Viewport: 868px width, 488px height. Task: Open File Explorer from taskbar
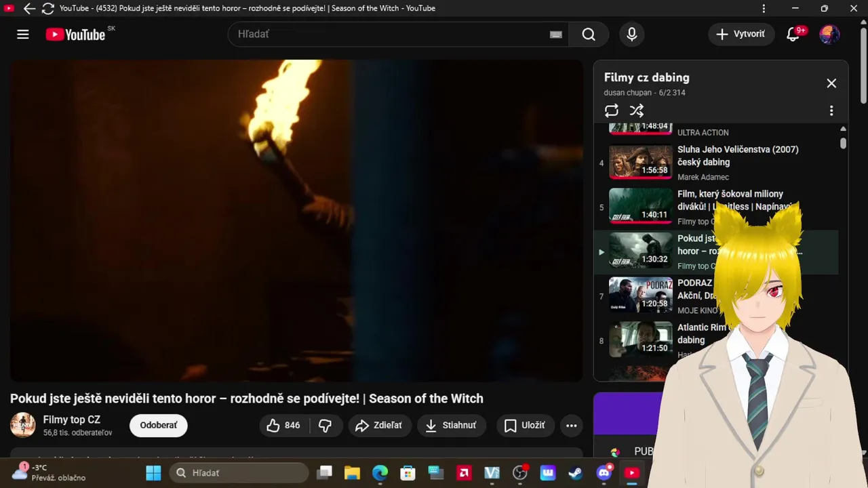click(351, 473)
